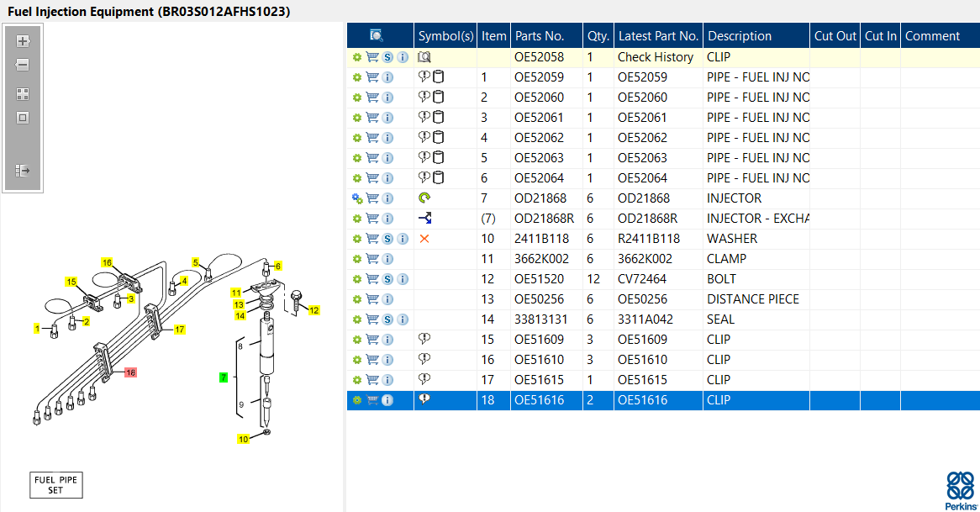Click supersession S icon for bolt OE51520
The height and width of the screenshot is (512, 980).
(x=387, y=279)
